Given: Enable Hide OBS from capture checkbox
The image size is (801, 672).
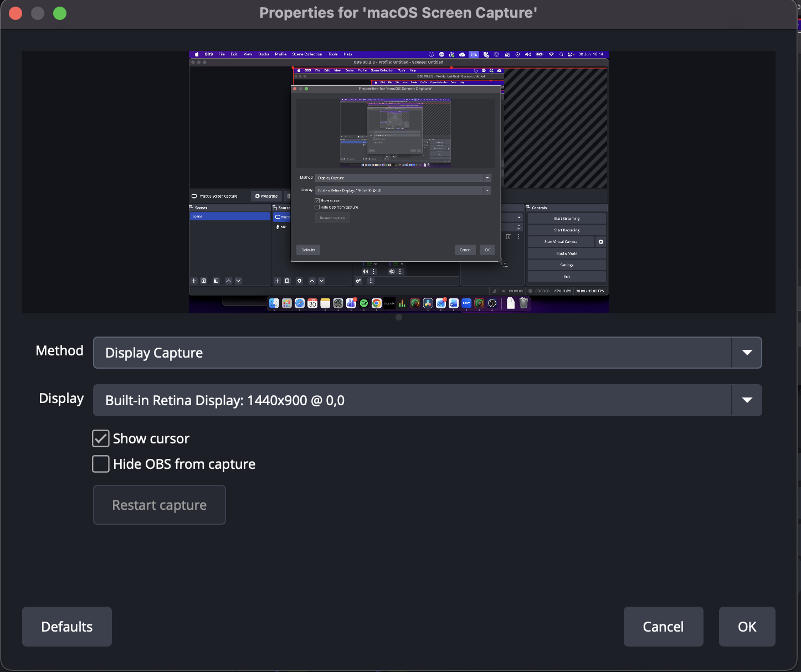Looking at the screenshot, I should (x=101, y=464).
